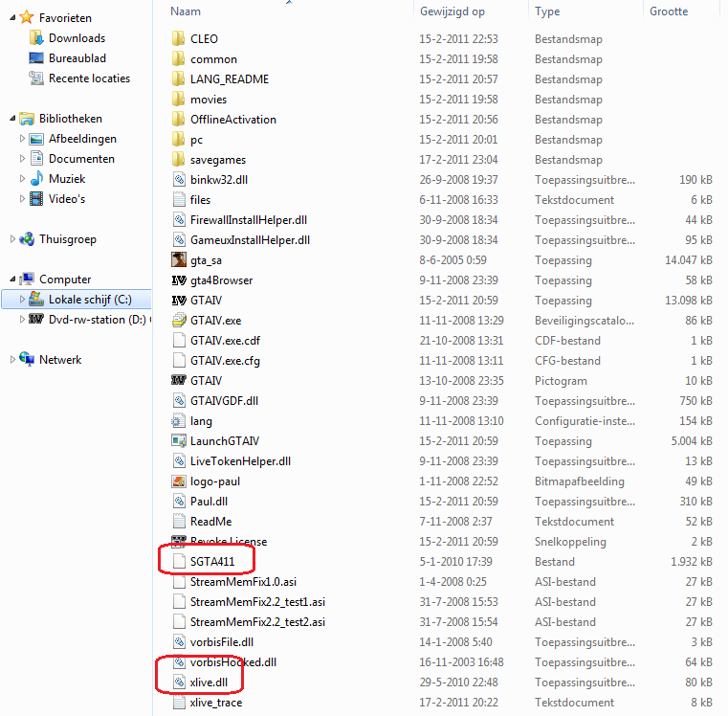Click the Thuisgroep icon
This screenshot has width=728, height=716.
click(27, 238)
